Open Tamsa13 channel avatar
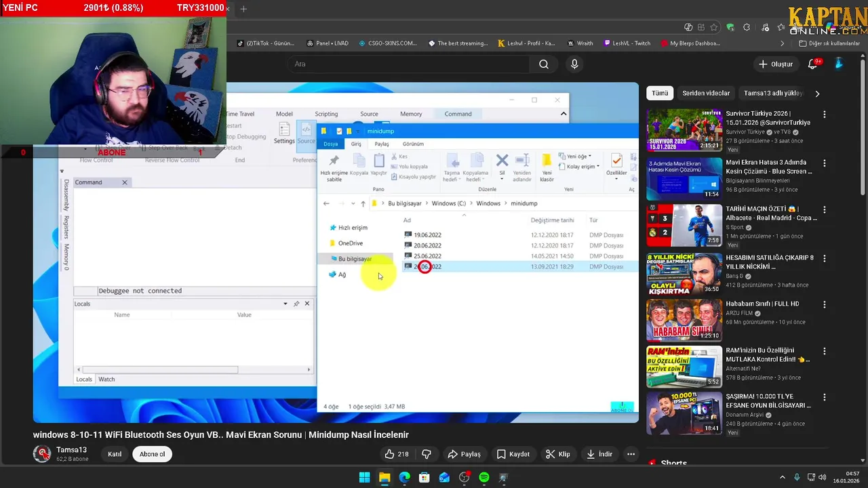The height and width of the screenshot is (488, 868). (42, 453)
